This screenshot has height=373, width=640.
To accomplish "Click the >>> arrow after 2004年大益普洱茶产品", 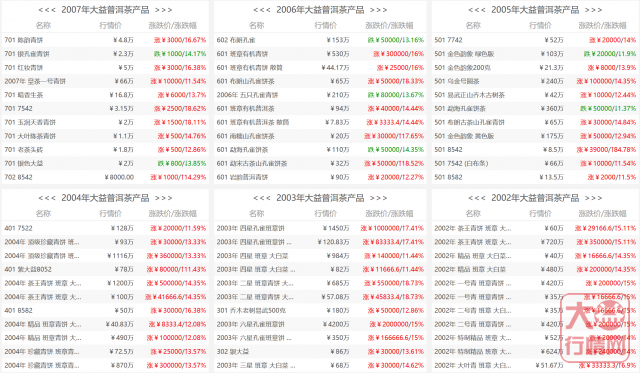I will (x=164, y=198).
